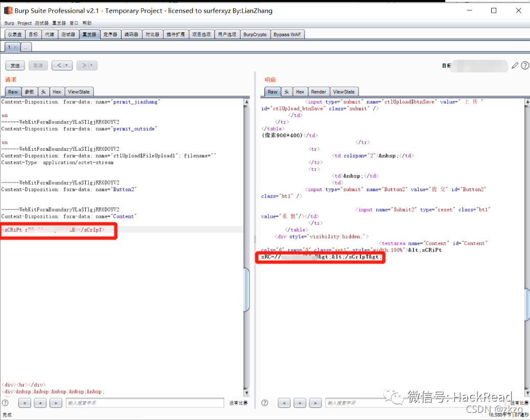Switch to the 对比器 comparer tab
The height and width of the screenshot is (420, 530).
[152, 35]
